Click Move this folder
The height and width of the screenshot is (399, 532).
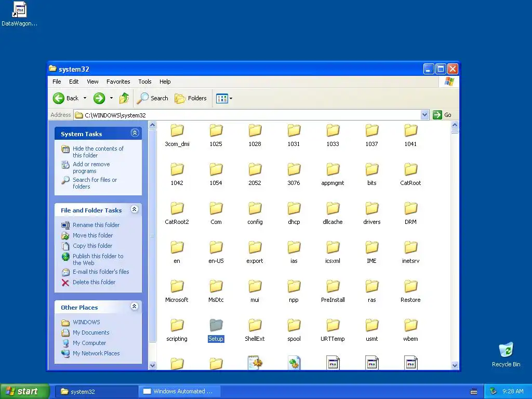tap(92, 235)
